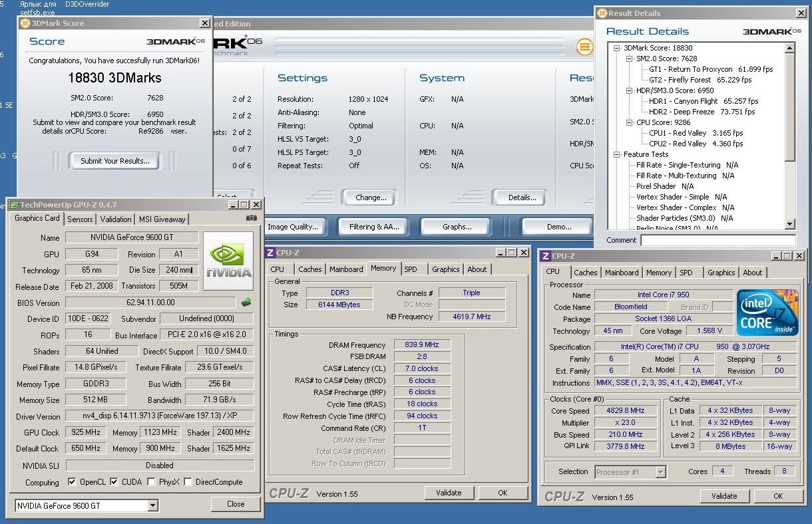Open Caches tab in the CPU-Z processor window
This screenshot has height=524, width=812.
586,273
